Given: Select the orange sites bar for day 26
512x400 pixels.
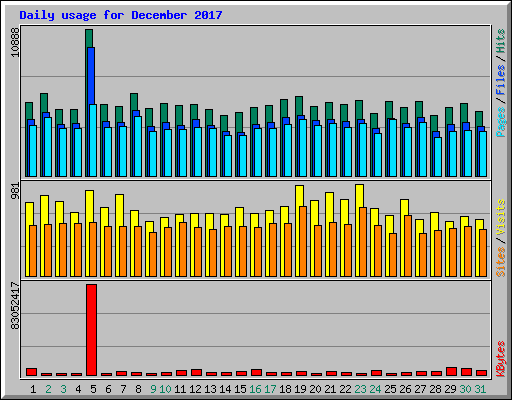Looking at the screenshot, I should pos(408,246).
